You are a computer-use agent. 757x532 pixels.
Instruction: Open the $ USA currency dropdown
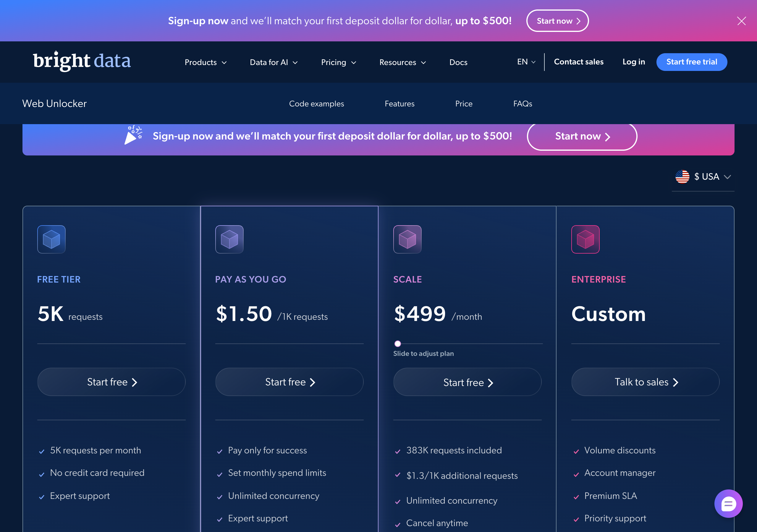703,177
